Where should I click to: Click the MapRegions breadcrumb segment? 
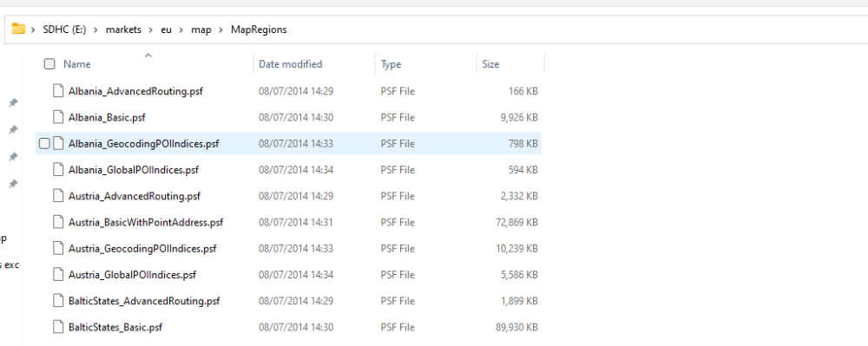(259, 29)
